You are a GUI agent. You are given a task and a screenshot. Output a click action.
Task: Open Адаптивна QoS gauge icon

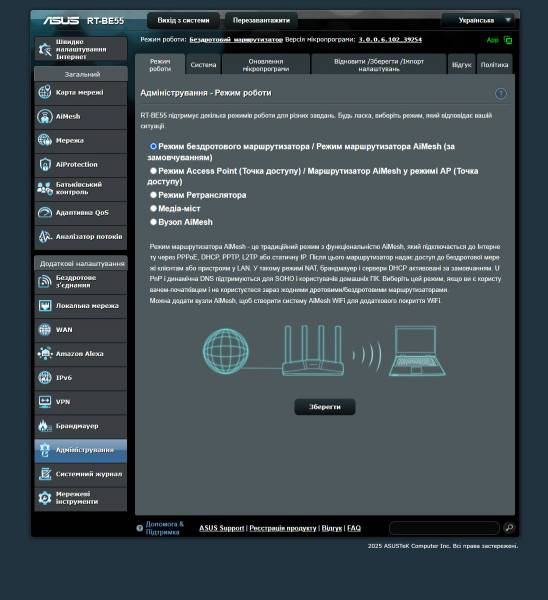(x=45, y=212)
